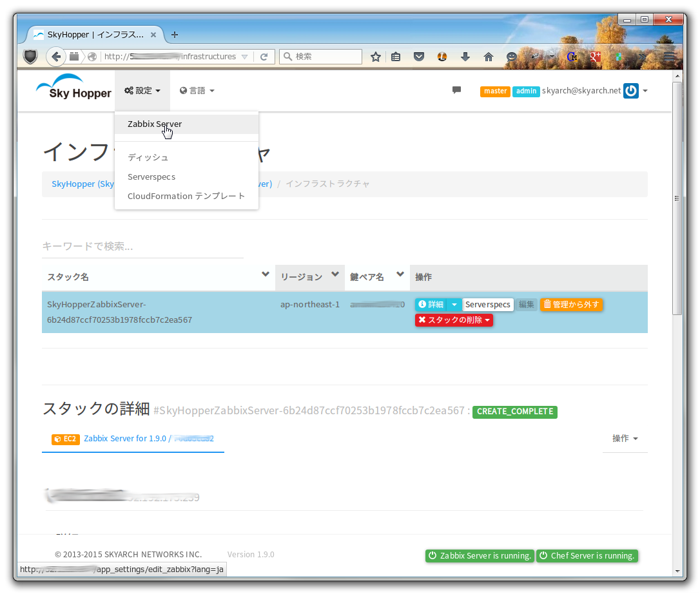Image resolution: width=700 pixels, height=594 pixels.
Task: Click the skyarch@skyarch.net account text
Action: (x=581, y=91)
